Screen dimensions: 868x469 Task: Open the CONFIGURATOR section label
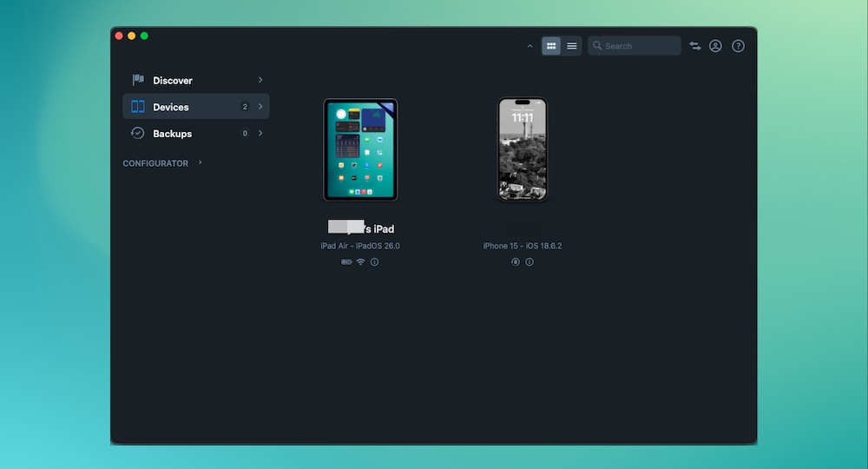pyautogui.click(x=155, y=163)
